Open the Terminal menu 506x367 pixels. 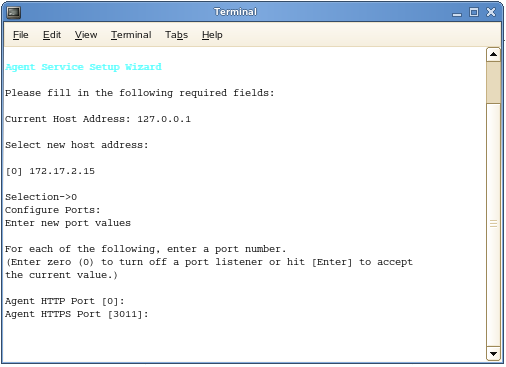[x=131, y=35]
